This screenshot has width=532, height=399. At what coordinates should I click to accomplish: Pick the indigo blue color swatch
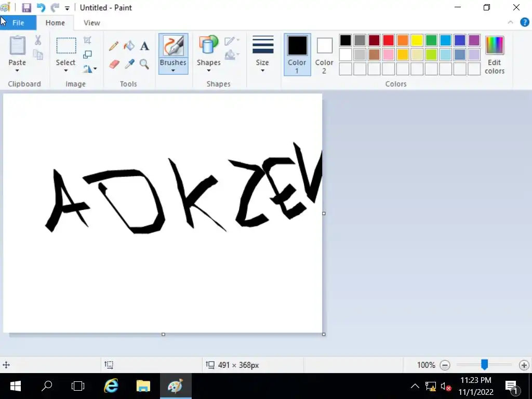(x=459, y=40)
